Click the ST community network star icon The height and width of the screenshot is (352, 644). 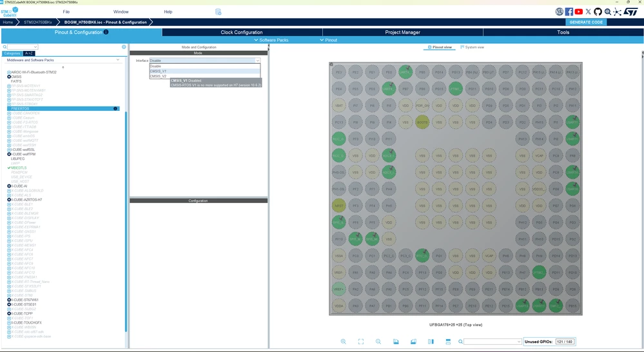[x=618, y=12]
